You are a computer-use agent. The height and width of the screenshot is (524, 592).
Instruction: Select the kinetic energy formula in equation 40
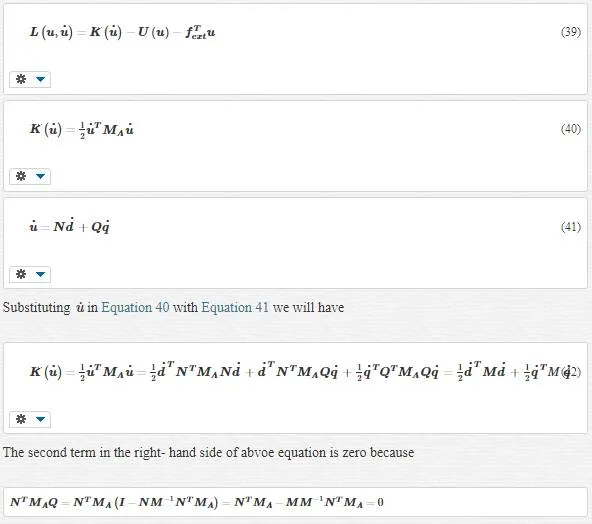pyautogui.click(x=82, y=129)
